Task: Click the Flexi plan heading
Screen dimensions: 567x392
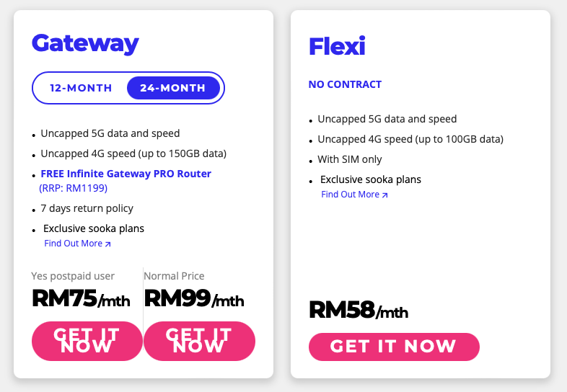Action: [337, 46]
